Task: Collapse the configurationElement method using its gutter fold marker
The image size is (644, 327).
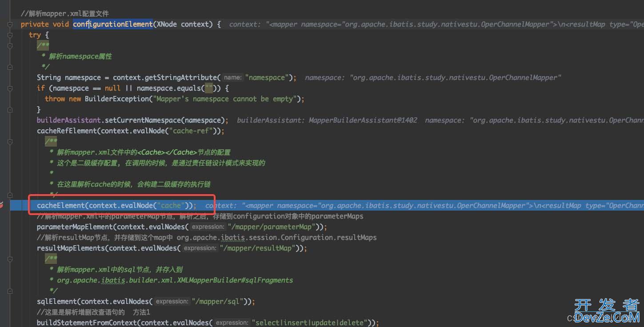Action: point(10,24)
